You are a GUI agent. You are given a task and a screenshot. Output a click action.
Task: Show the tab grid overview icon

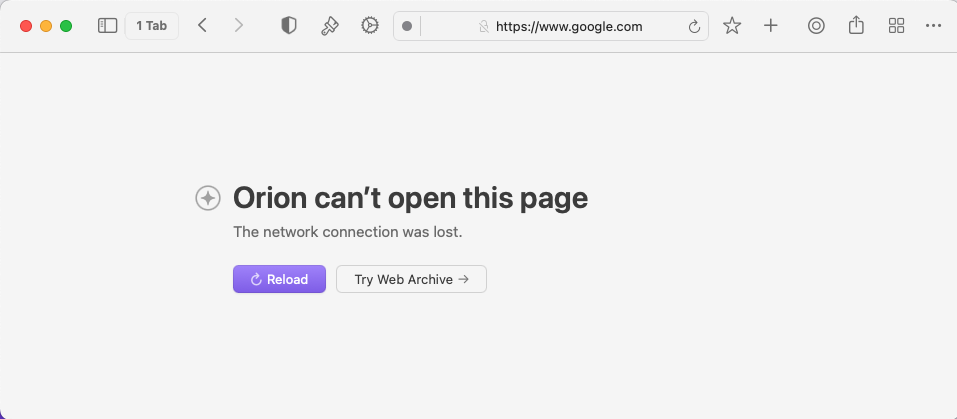tap(897, 26)
